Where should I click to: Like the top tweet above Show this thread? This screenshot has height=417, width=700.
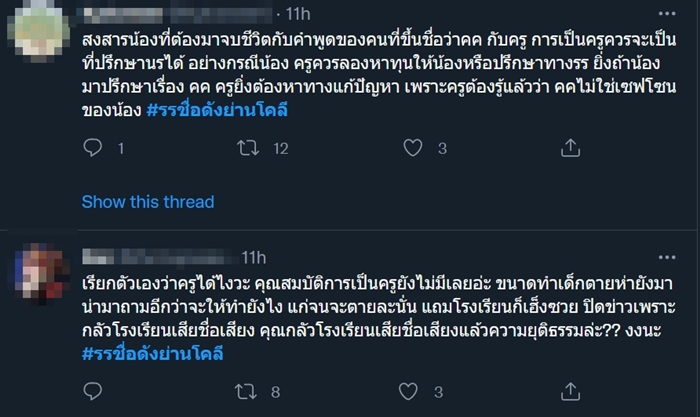point(411,148)
